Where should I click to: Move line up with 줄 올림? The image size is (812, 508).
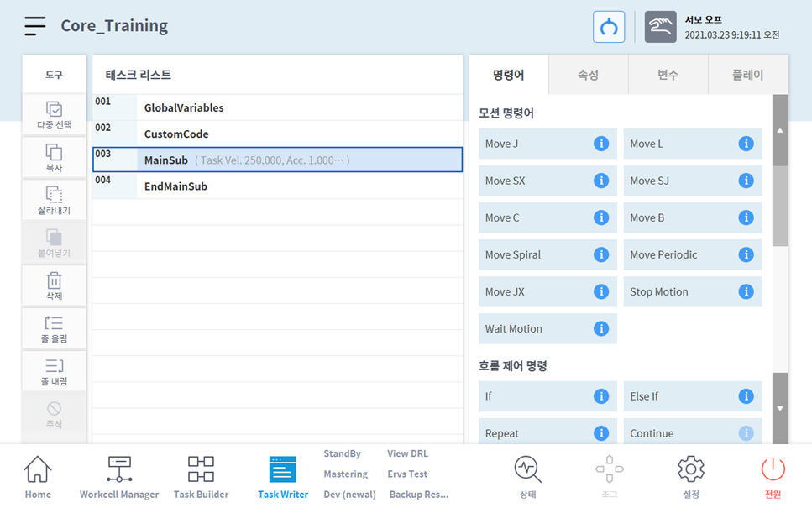pos(54,328)
